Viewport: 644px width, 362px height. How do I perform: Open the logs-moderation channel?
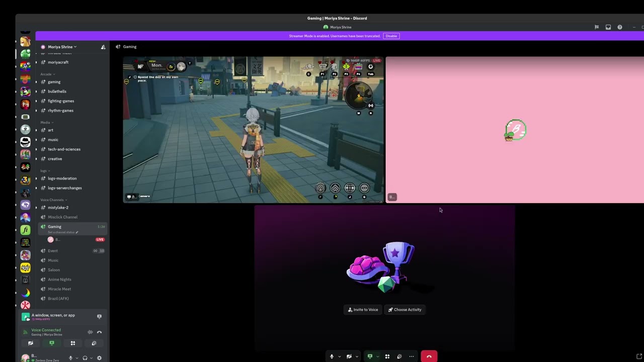point(62,178)
